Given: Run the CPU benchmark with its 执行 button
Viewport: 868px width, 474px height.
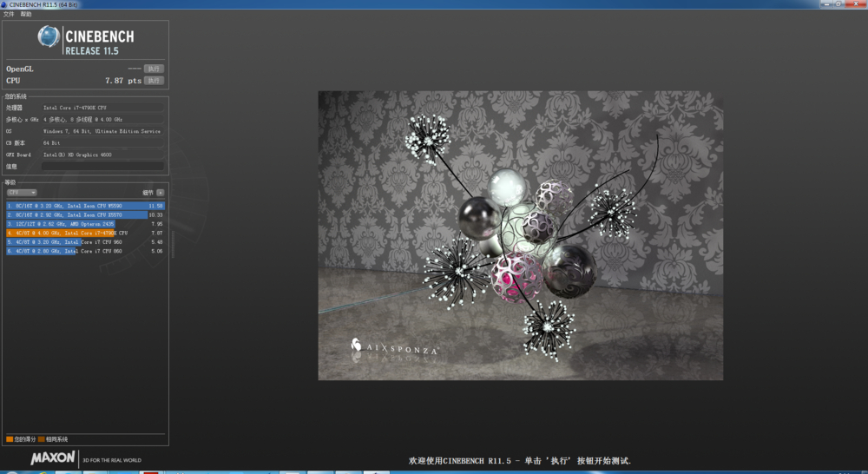Looking at the screenshot, I should pos(154,80).
